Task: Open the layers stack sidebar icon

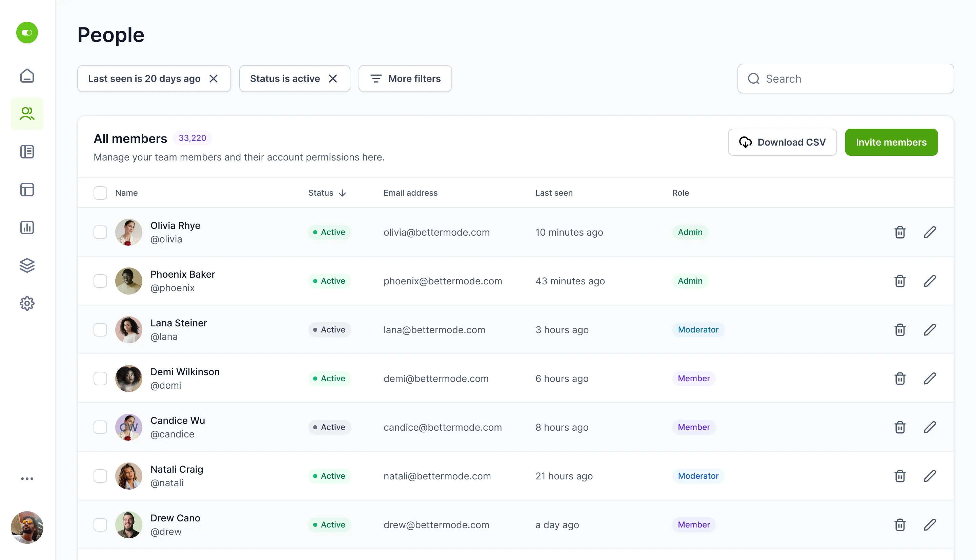Action: pos(27,265)
